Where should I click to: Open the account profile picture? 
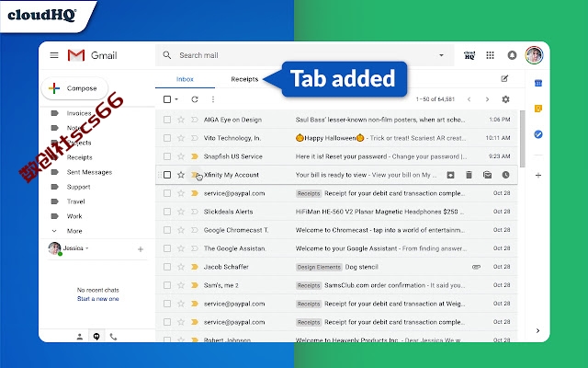[x=534, y=55]
